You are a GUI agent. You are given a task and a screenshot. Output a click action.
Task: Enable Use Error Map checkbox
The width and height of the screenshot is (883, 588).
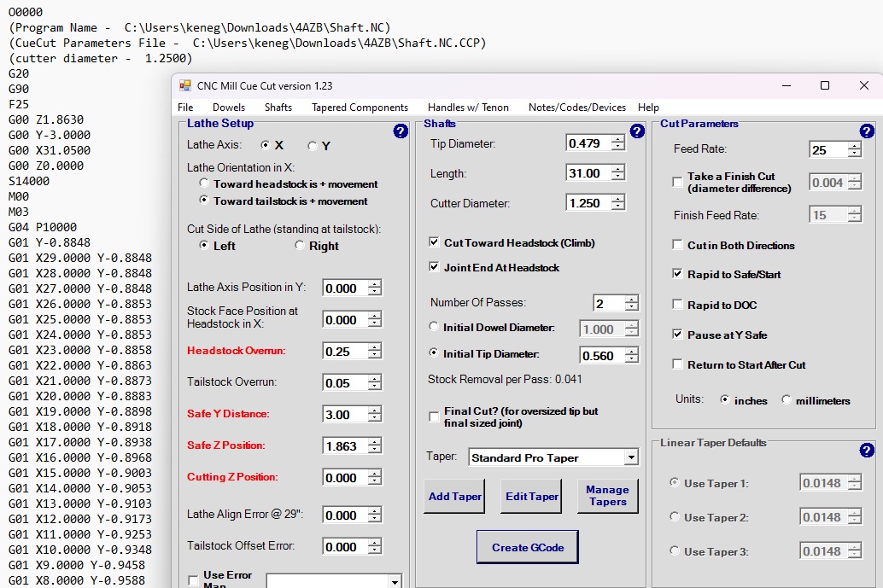(x=193, y=580)
